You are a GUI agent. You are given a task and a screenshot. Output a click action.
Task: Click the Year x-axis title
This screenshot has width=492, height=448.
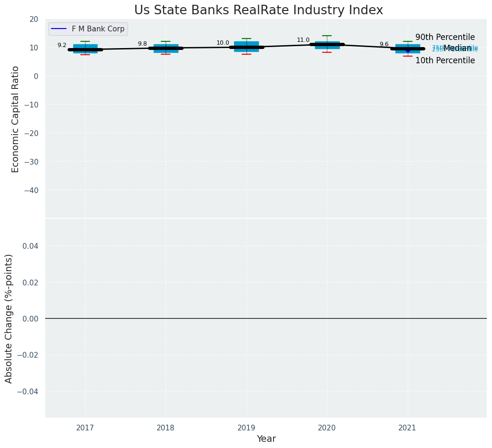click(266, 439)
